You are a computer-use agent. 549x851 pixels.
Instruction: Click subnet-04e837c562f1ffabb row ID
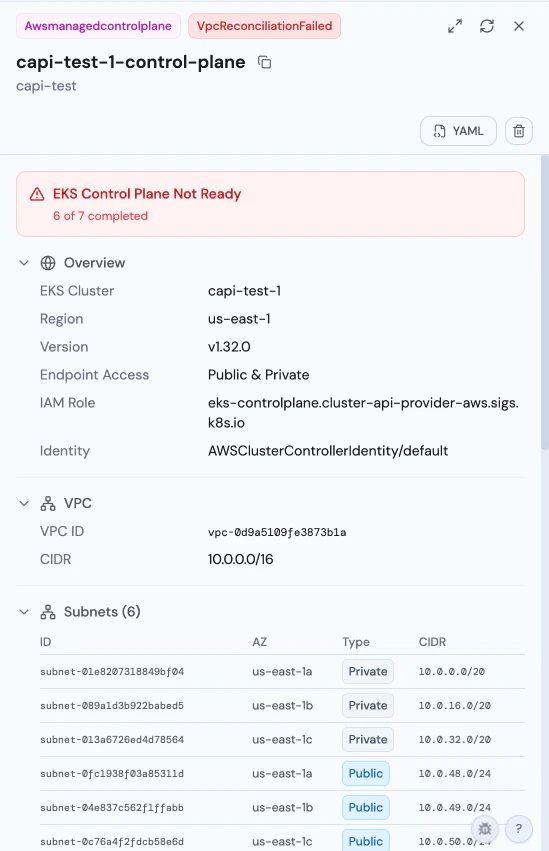(x=112, y=808)
